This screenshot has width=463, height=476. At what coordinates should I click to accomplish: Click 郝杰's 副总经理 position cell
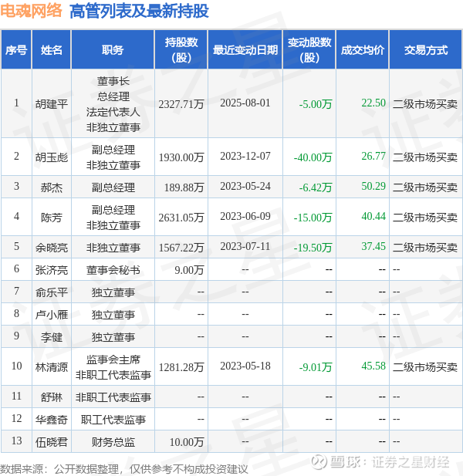point(113,187)
